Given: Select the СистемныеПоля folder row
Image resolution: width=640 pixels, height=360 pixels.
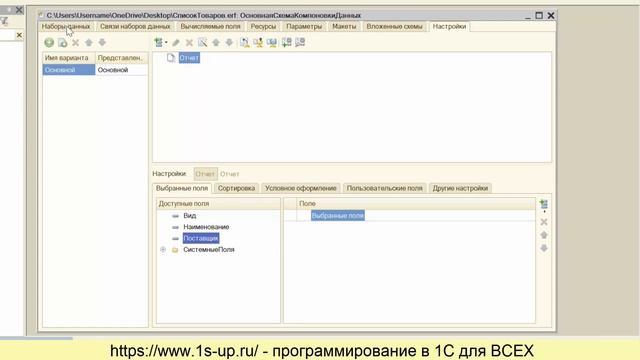Looking at the screenshot, I should click(x=209, y=249).
